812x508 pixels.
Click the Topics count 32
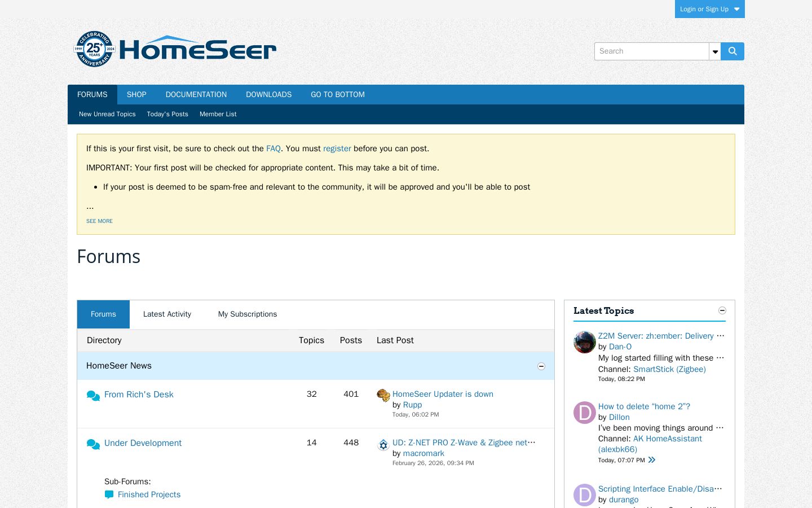[x=312, y=394]
